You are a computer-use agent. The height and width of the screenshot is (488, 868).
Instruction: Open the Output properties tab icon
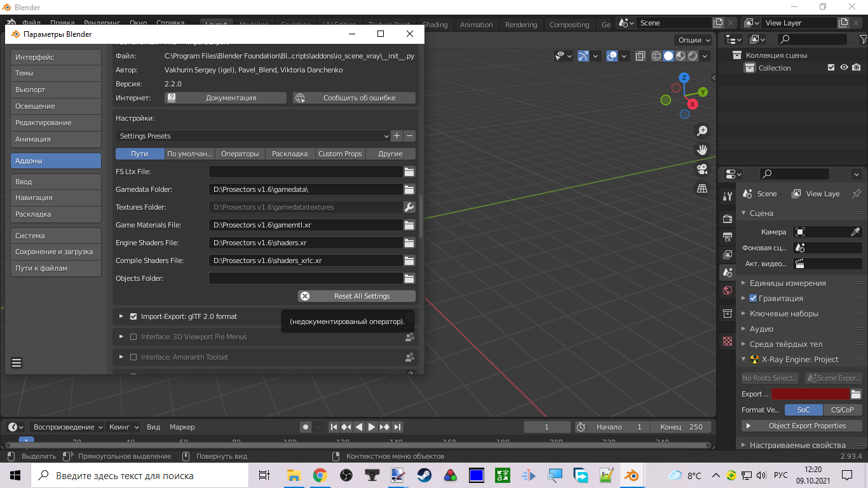[x=728, y=236]
